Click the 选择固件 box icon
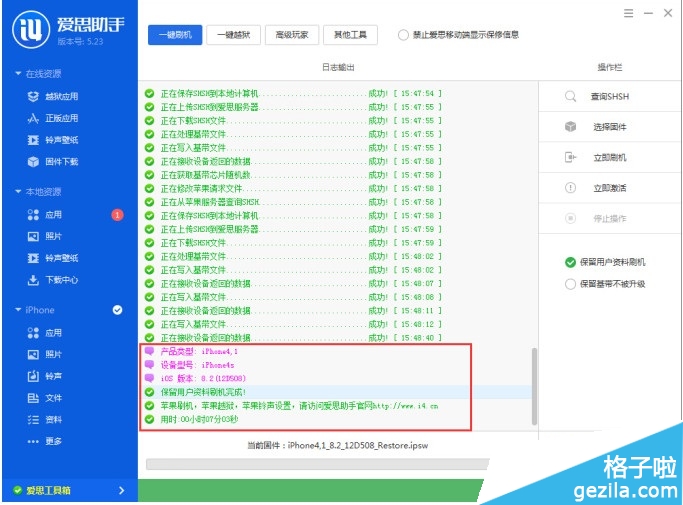The image size is (683, 505). tap(571, 127)
